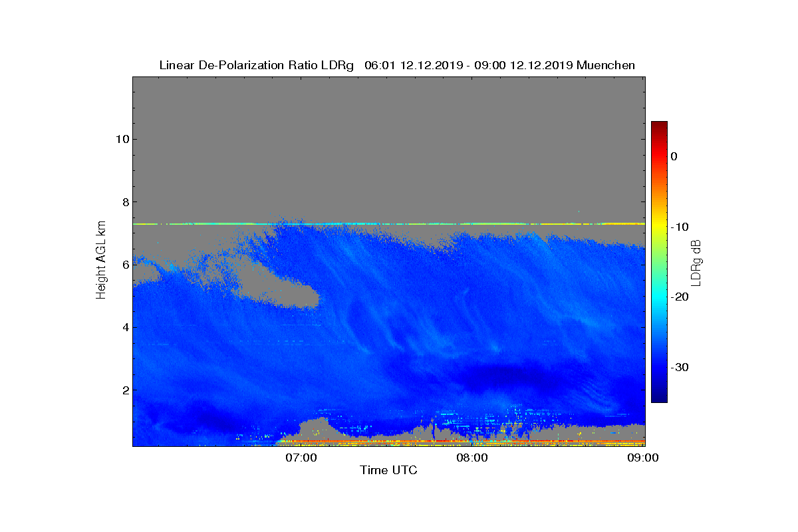Click the '09:00' time tick label

pyautogui.click(x=644, y=458)
